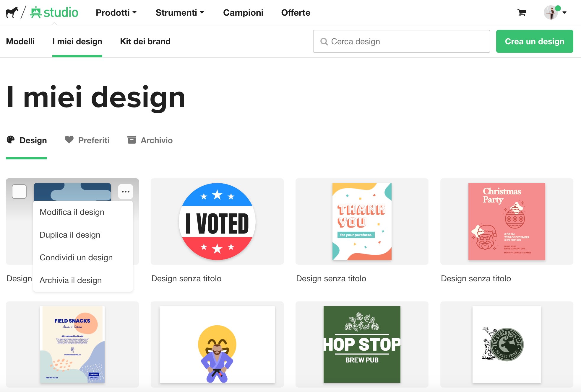
Task: Select Archivia il design from context menu
Action: [x=71, y=280]
